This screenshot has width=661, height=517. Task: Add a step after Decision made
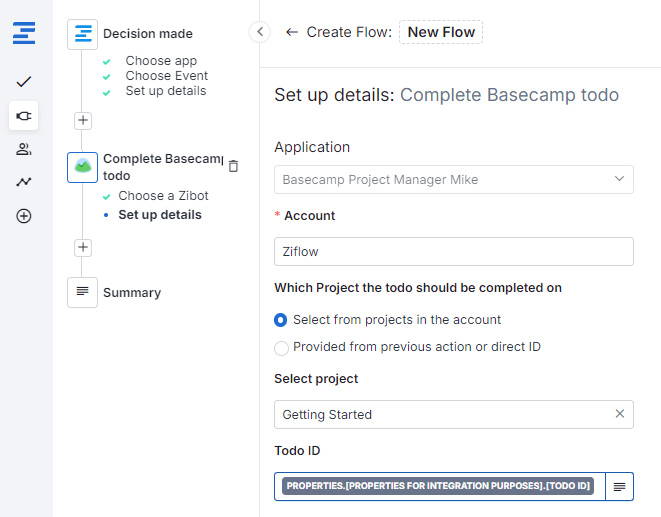[83, 120]
